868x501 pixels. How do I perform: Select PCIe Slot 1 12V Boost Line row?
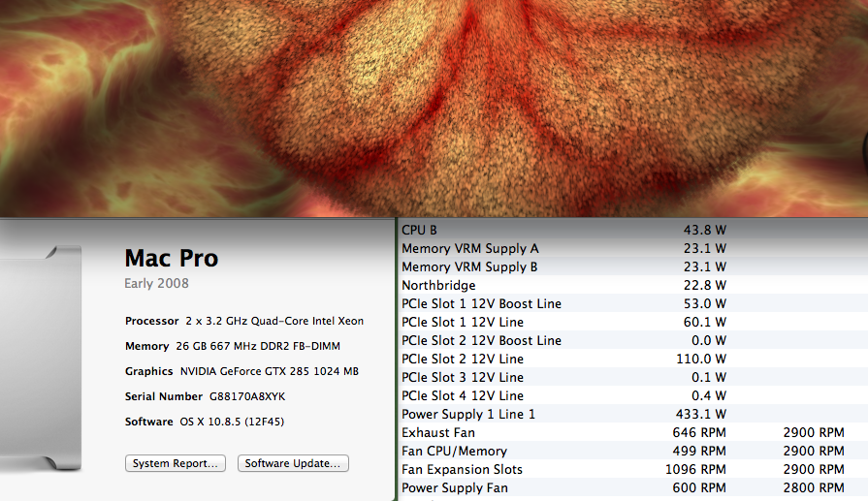tap(632, 303)
